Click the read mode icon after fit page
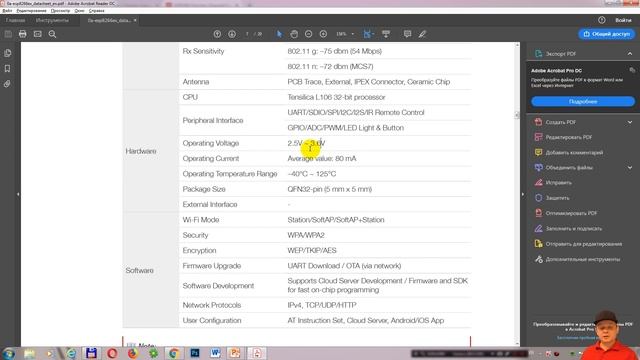 386,34
